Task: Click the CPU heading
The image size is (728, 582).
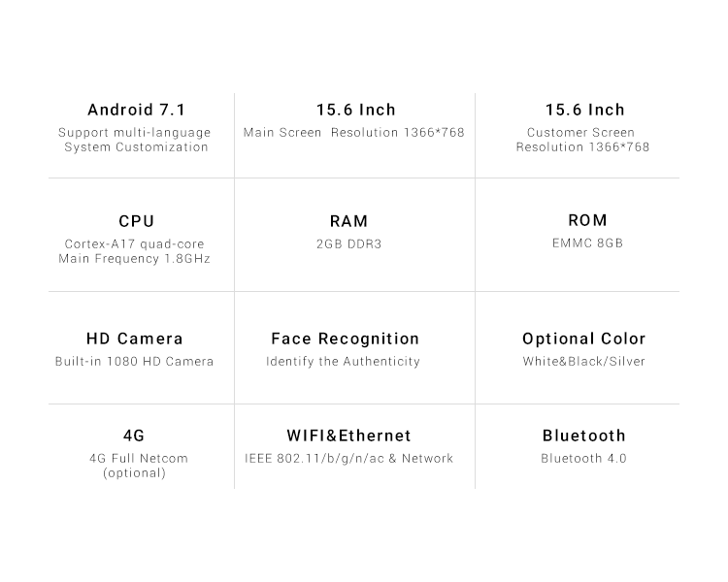Action: click(x=137, y=221)
